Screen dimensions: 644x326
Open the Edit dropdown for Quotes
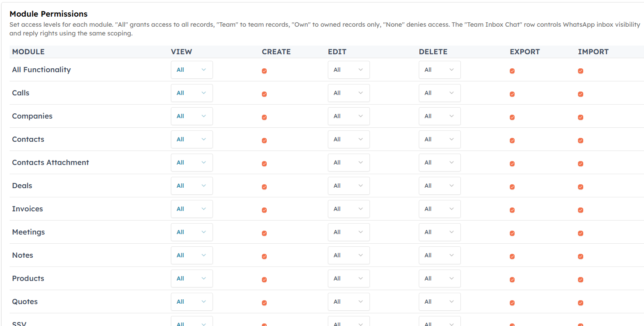(x=348, y=301)
